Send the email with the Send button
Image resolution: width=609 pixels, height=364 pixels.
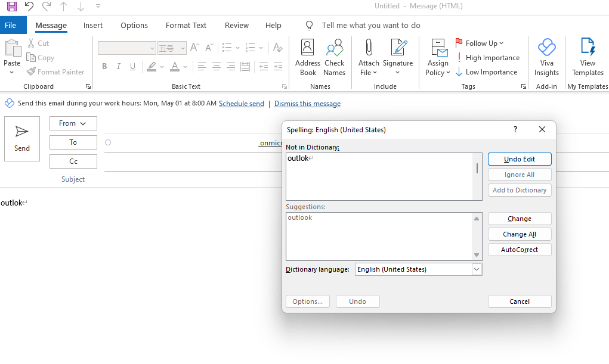(21, 139)
